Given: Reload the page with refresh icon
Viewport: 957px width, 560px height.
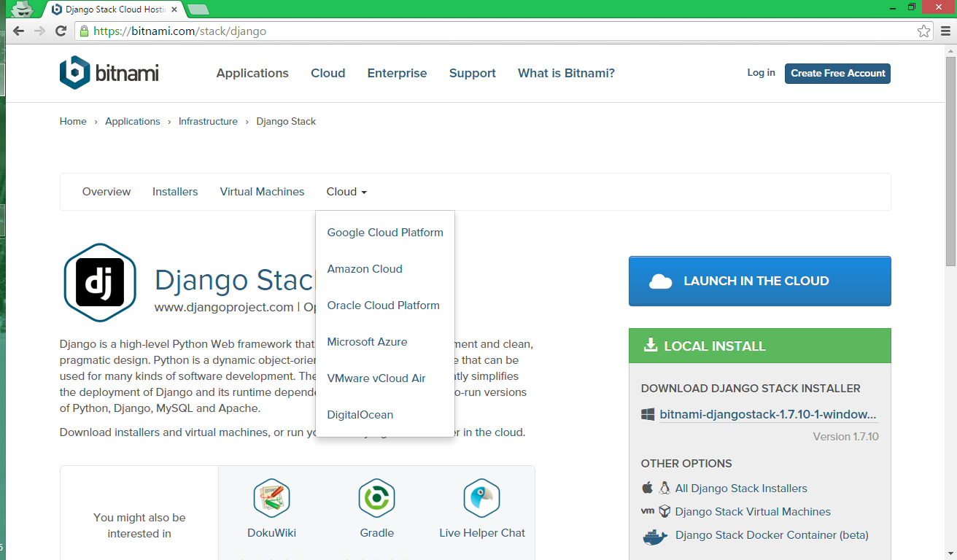Looking at the screenshot, I should 61,31.
